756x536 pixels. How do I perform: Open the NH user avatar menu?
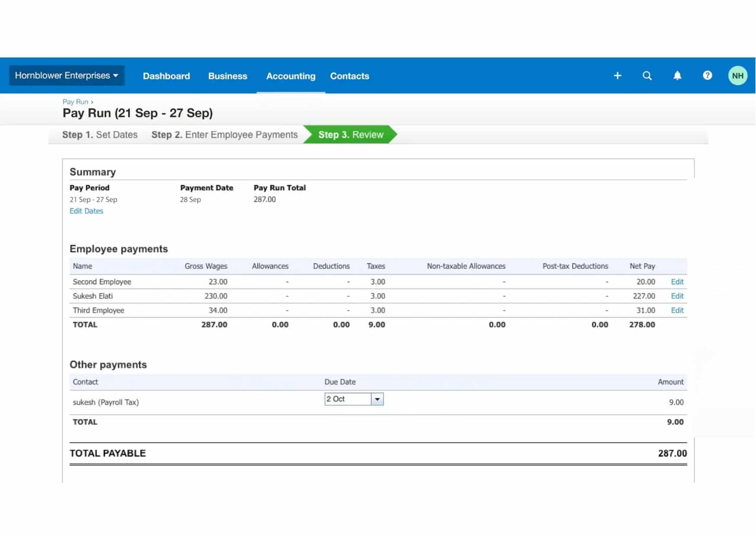pyautogui.click(x=737, y=76)
